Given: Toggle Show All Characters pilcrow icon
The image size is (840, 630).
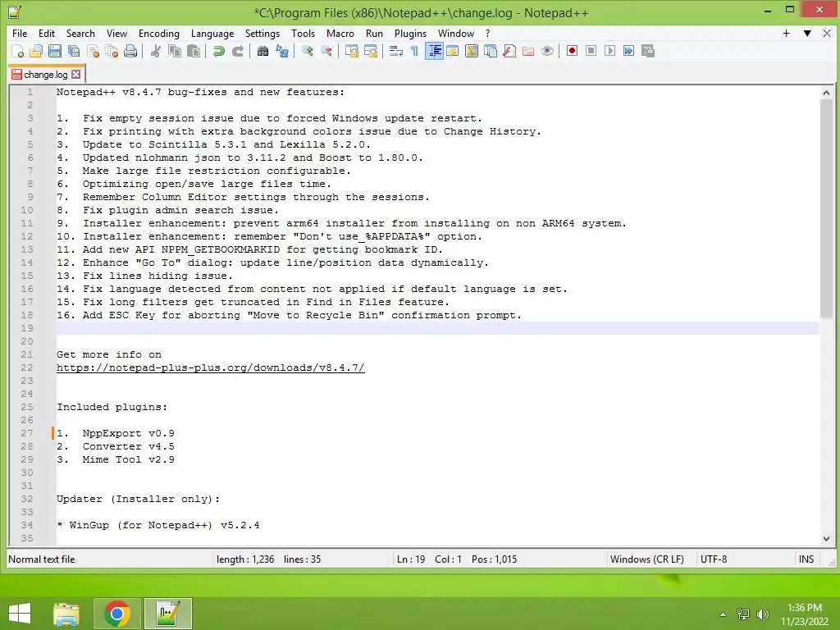Looking at the screenshot, I should coord(414,51).
